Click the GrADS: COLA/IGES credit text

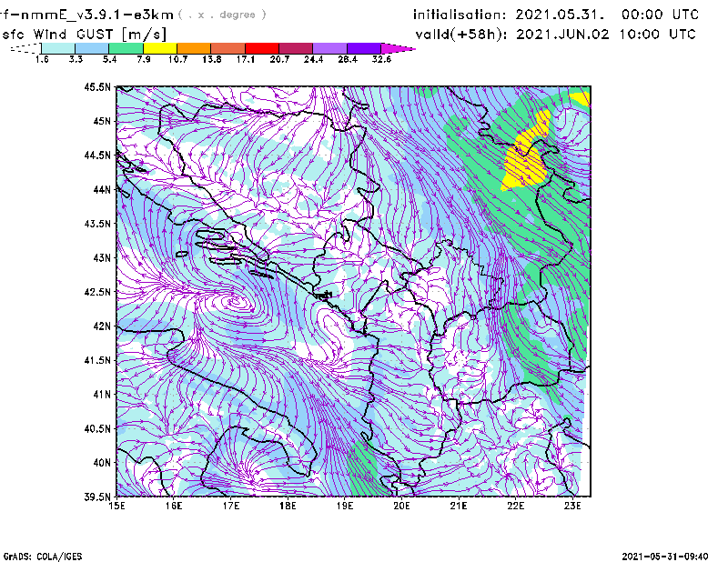[43, 557]
